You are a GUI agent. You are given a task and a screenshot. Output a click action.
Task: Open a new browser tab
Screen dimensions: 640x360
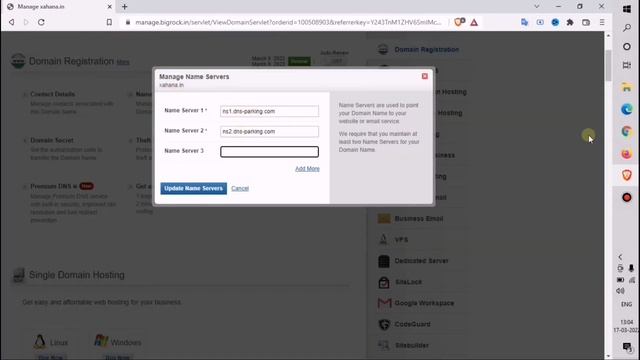pos(124,7)
